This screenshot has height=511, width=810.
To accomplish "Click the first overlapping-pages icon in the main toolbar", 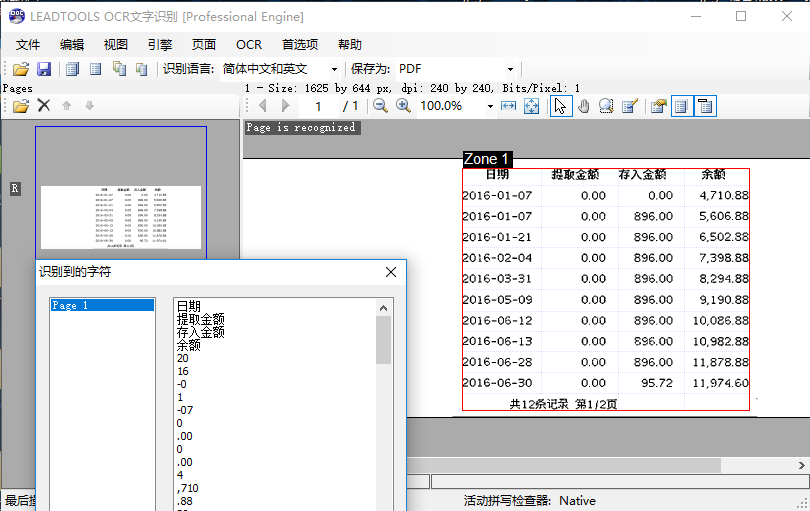I will coord(119,69).
